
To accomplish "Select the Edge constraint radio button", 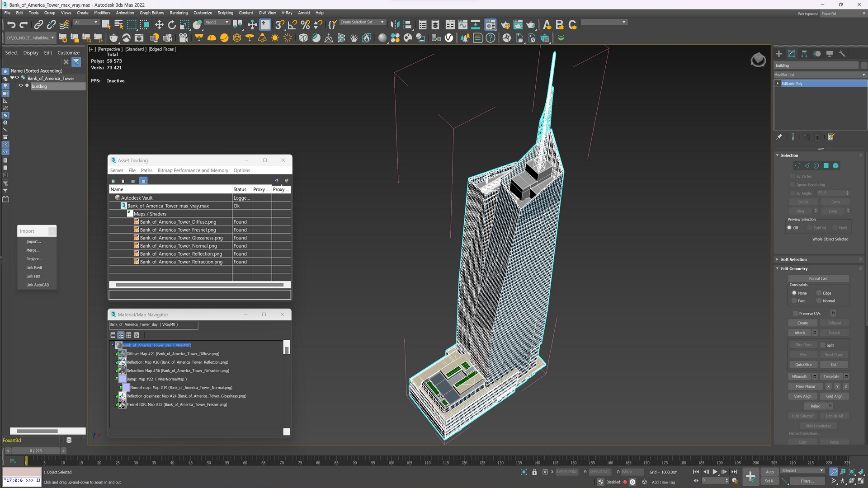I will pos(819,293).
